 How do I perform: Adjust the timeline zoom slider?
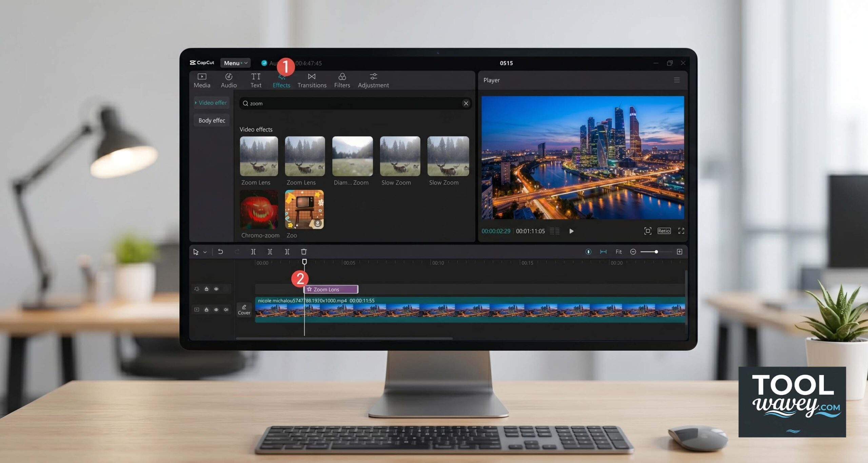point(656,252)
